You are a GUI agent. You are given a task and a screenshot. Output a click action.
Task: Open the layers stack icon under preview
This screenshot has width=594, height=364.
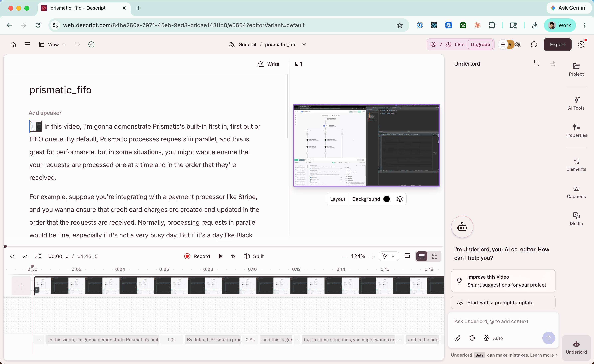tap(400, 199)
